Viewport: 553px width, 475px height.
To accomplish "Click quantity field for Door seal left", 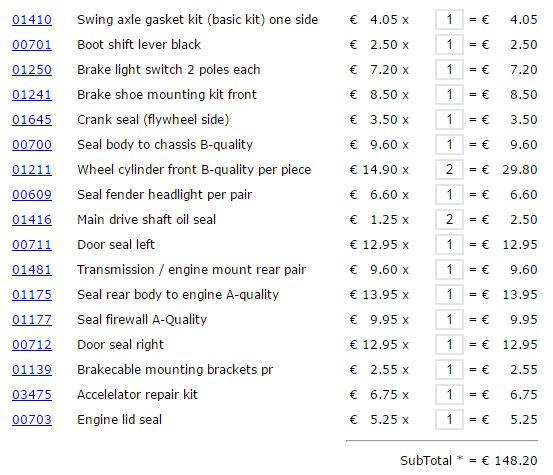I will point(449,245).
